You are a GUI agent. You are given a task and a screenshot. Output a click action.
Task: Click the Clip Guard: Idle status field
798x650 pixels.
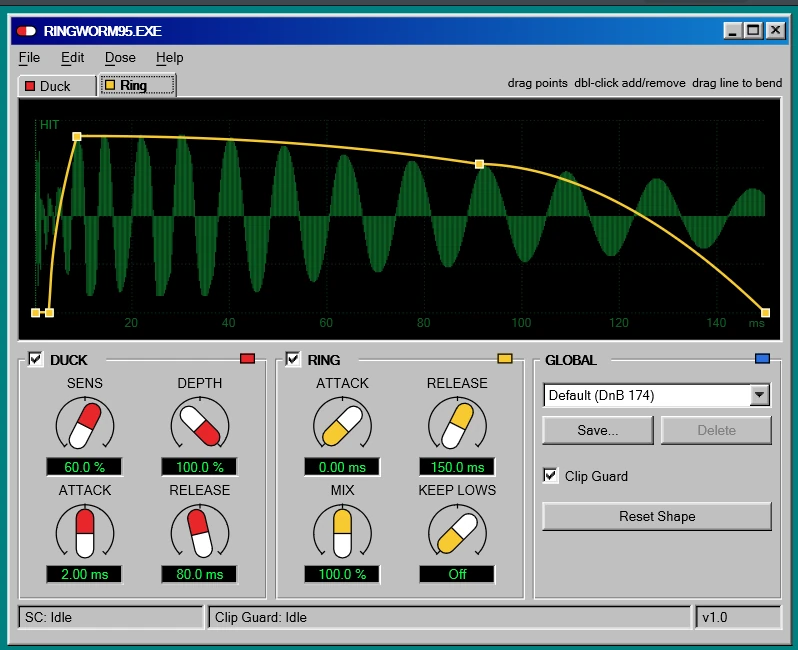coord(449,617)
